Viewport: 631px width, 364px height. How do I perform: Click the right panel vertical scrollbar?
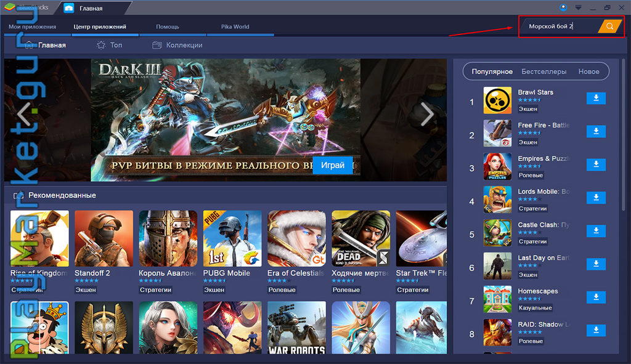click(x=624, y=135)
